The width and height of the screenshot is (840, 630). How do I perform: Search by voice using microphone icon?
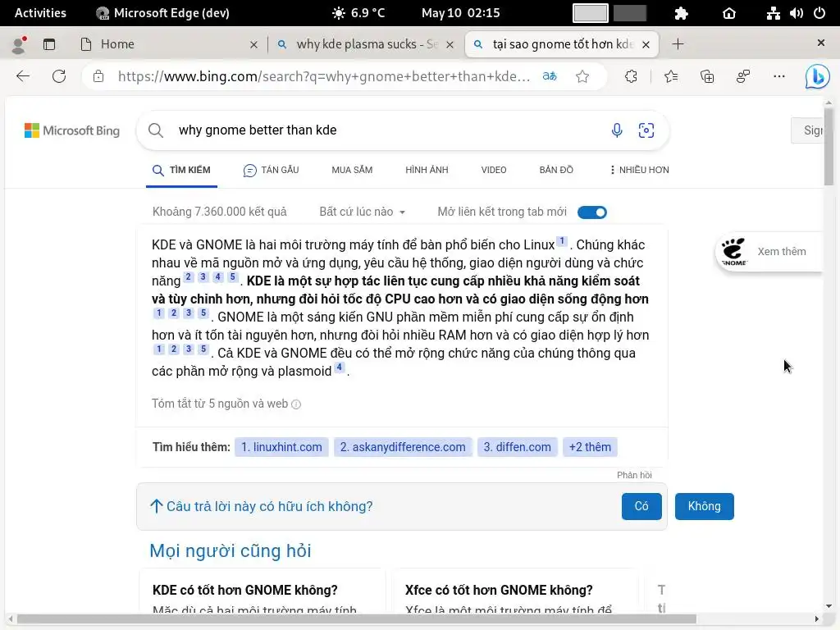click(617, 130)
